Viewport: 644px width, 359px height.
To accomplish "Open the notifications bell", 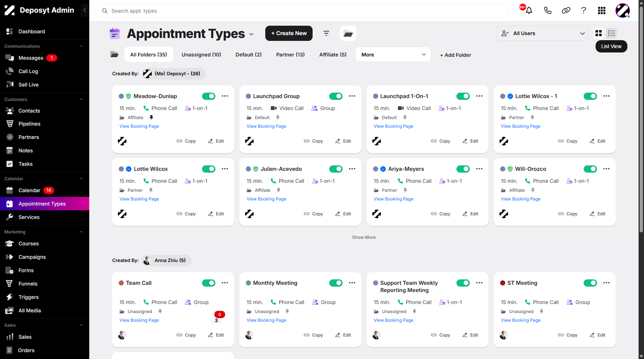I will tap(529, 10).
